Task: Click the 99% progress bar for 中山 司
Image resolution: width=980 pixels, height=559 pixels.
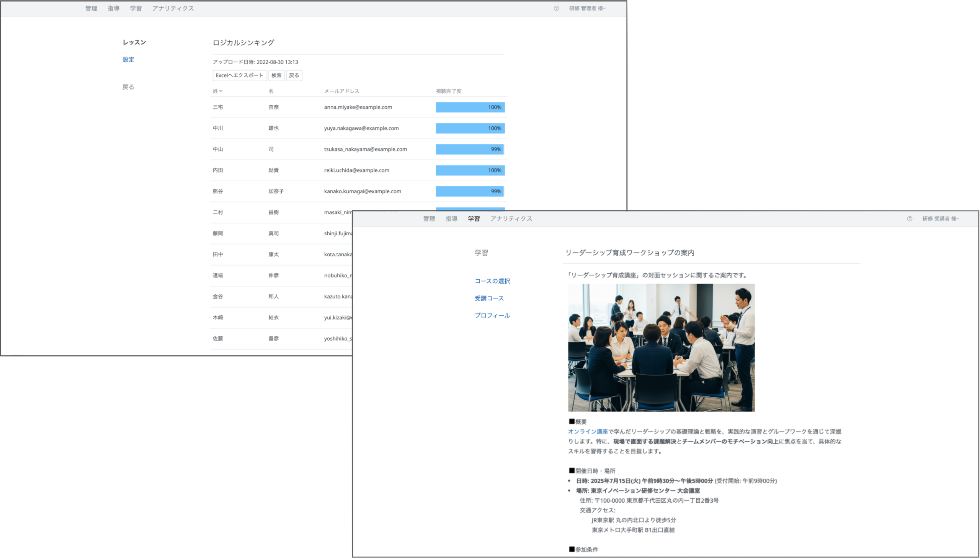Action: 470,149
